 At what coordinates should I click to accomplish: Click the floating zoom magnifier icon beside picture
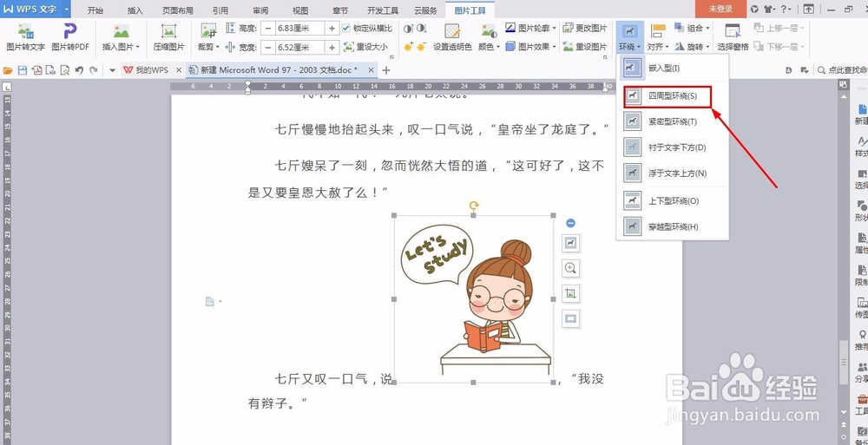coord(571,268)
